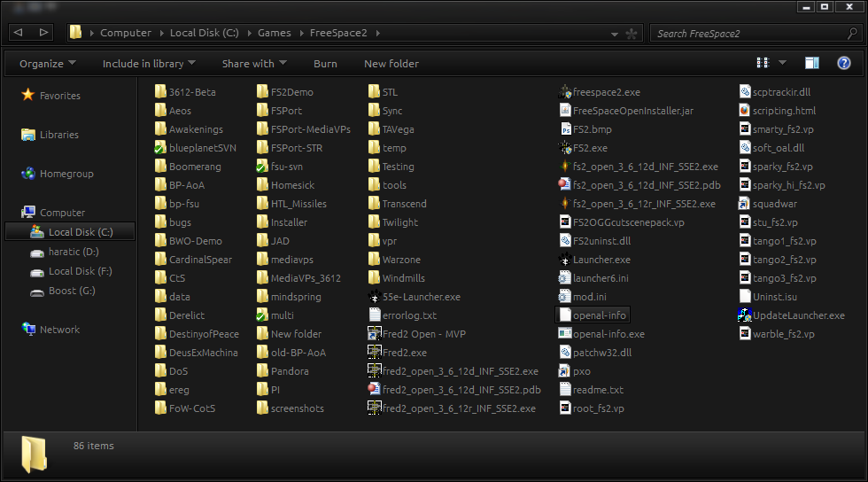The image size is (868, 482).
Task: Navigate to Computer breadcrumb
Action: click(125, 34)
